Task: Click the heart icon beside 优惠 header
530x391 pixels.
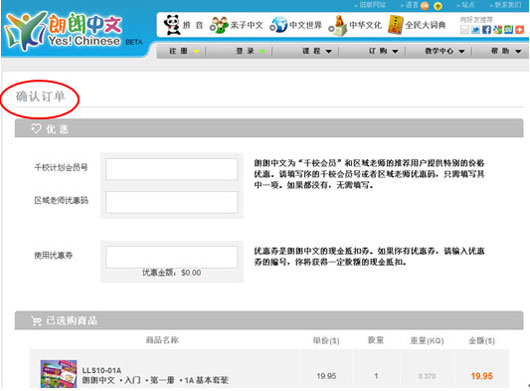Action: point(36,128)
